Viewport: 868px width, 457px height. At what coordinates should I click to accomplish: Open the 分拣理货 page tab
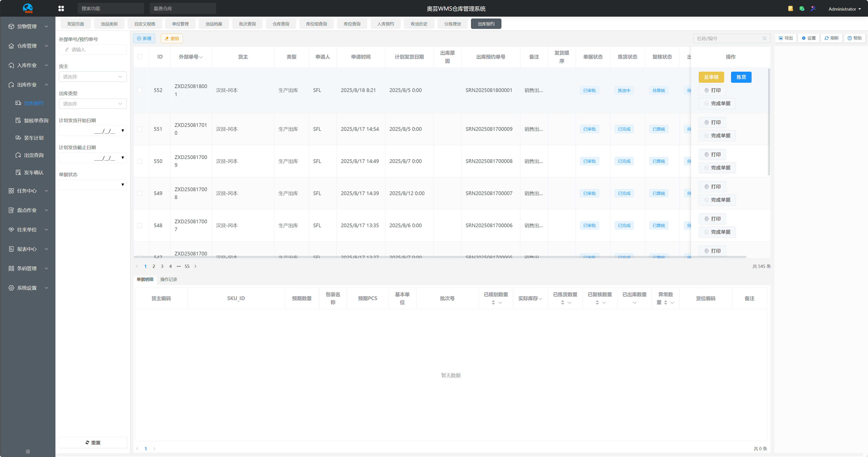tap(452, 24)
